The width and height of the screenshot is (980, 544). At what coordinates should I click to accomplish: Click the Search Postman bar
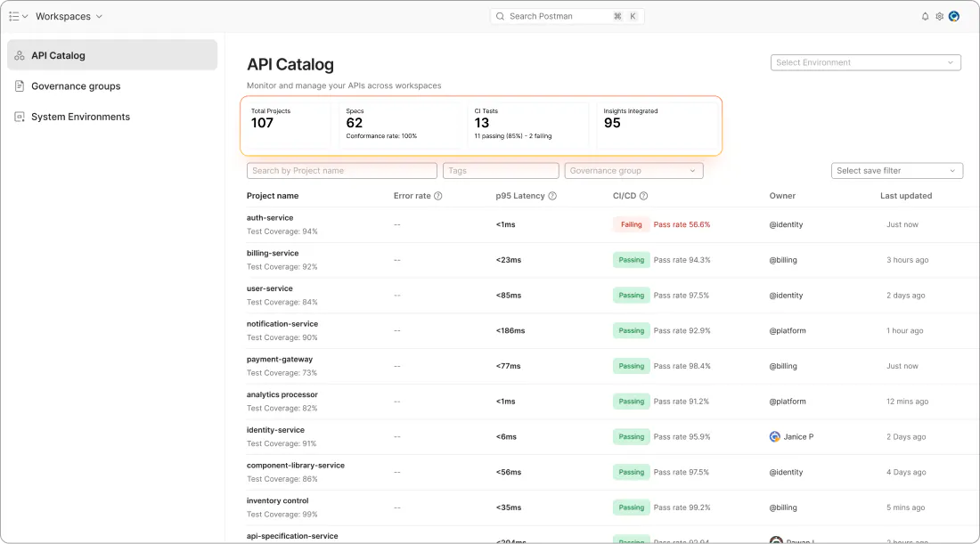[567, 16]
